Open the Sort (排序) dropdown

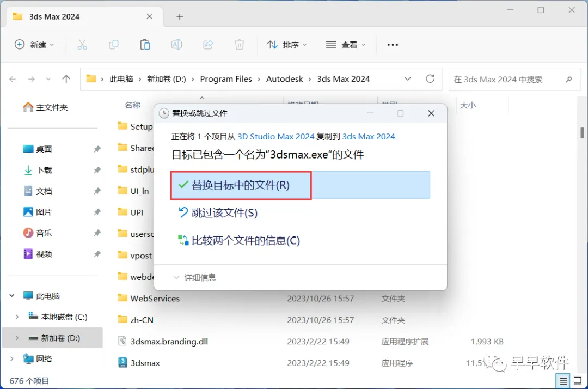click(287, 45)
